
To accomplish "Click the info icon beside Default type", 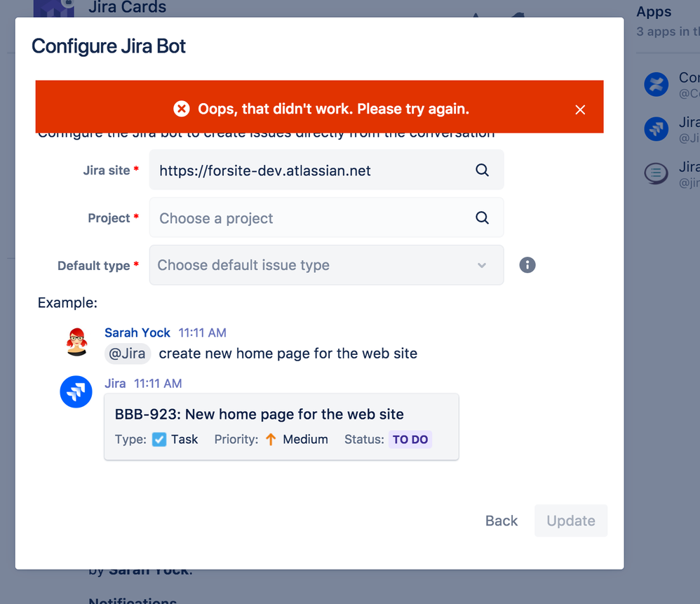I will click(x=527, y=265).
